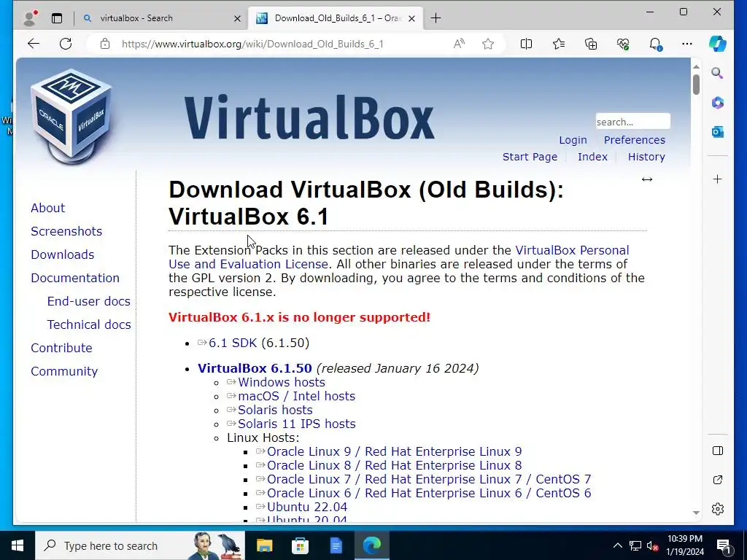Open the Favorites list
This screenshot has width=747, height=560.
559,44
